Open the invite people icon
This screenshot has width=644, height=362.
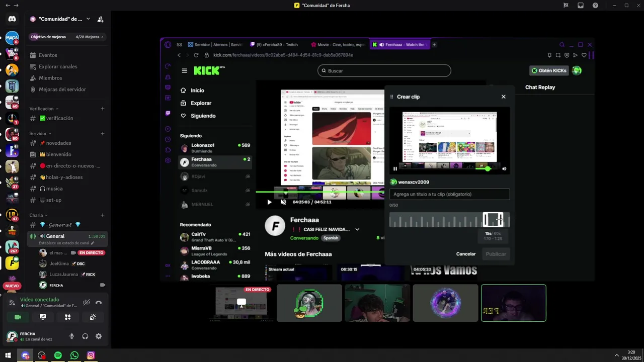(100, 19)
